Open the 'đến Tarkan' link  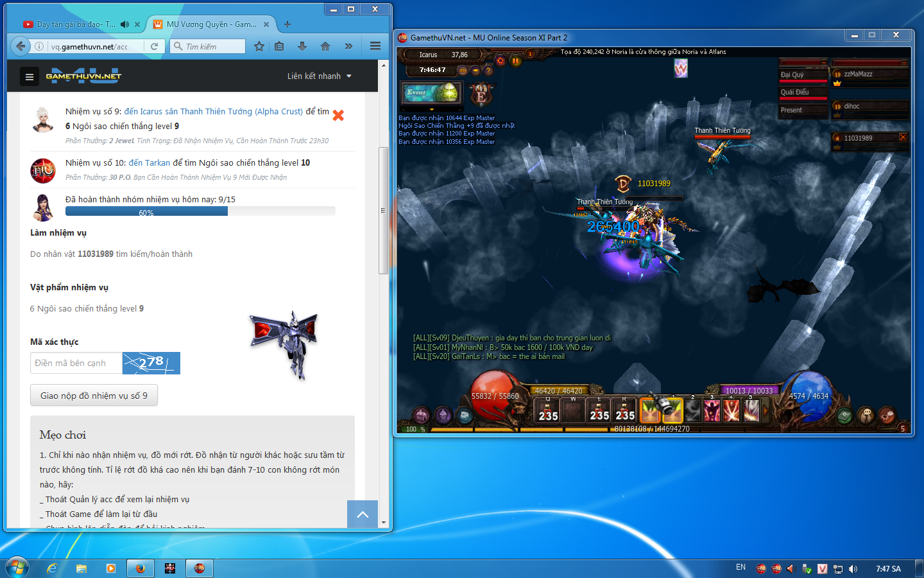149,163
